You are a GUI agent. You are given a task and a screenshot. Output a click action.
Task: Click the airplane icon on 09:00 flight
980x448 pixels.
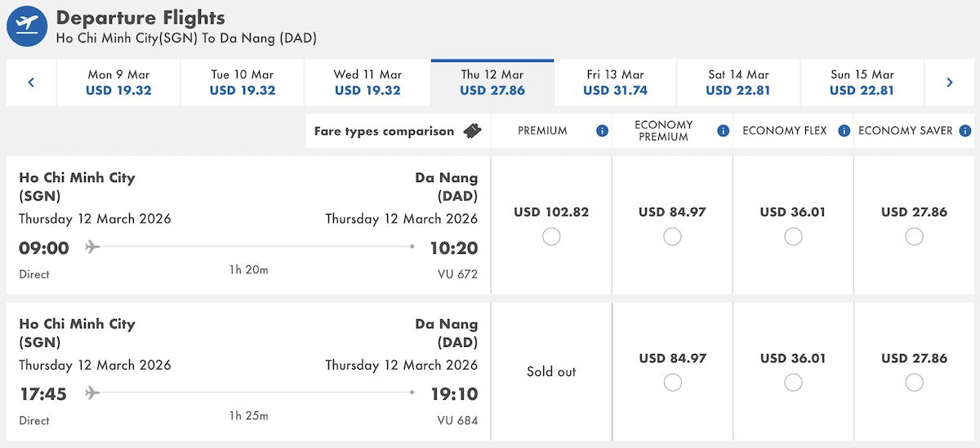pos(92,247)
